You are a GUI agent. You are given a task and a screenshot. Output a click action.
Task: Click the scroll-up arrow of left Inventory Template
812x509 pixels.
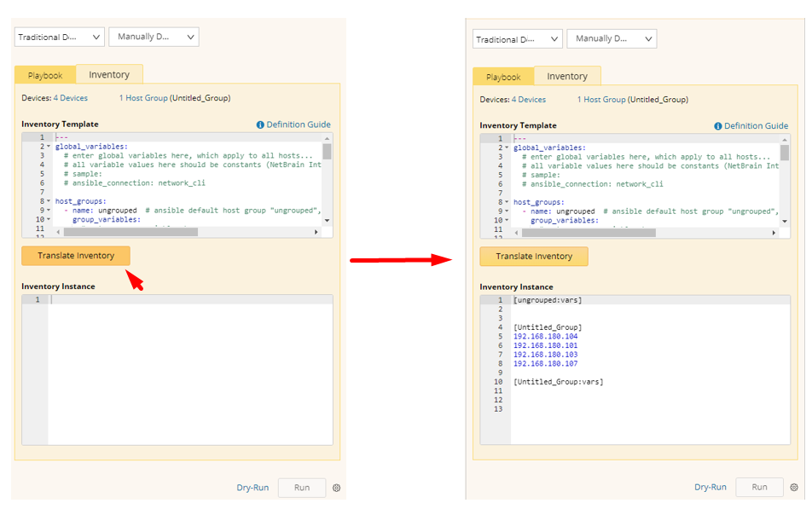[327, 138]
